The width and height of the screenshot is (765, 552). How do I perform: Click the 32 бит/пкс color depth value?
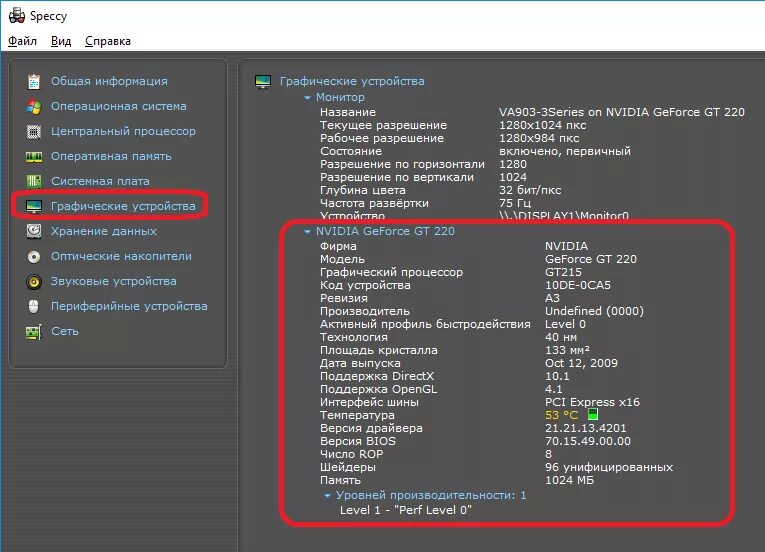tap(530, 190)
